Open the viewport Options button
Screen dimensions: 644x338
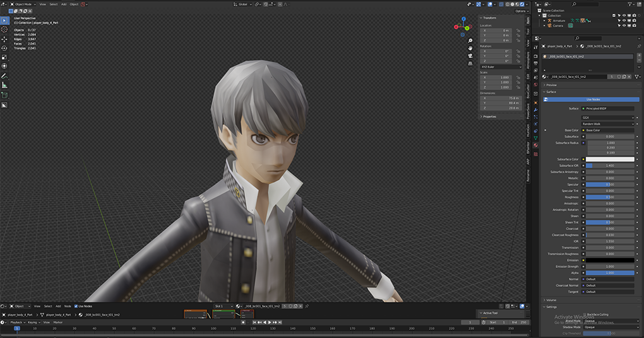pyautogui.click(x=520, y=11)
